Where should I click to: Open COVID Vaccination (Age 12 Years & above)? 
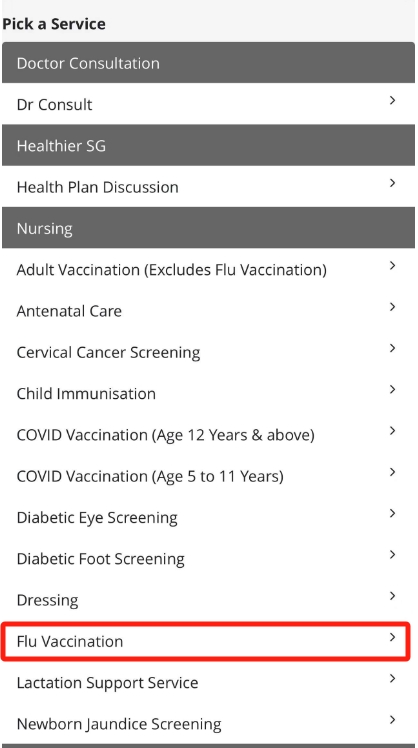(209, 435)
